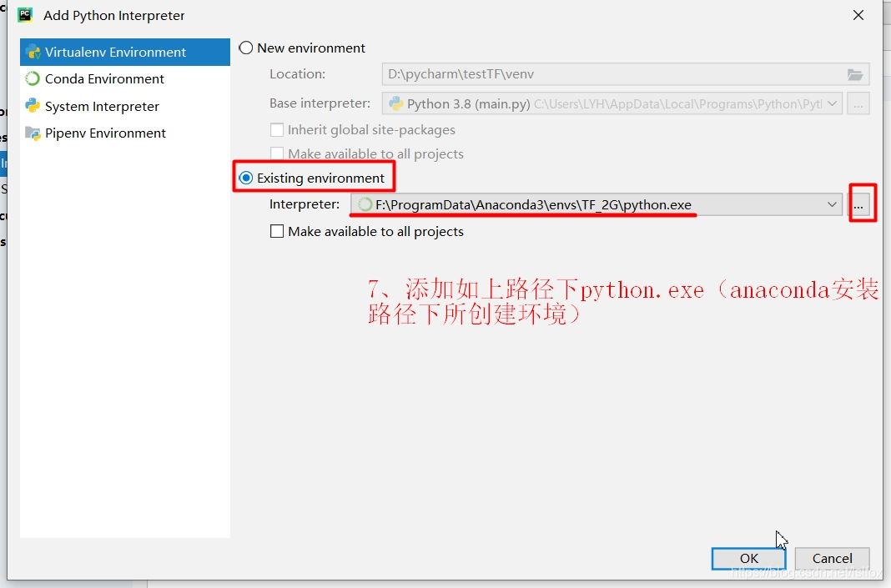
Task: Toggle Inherit global site-packages checkbox
Action: (x=277, y=130)
